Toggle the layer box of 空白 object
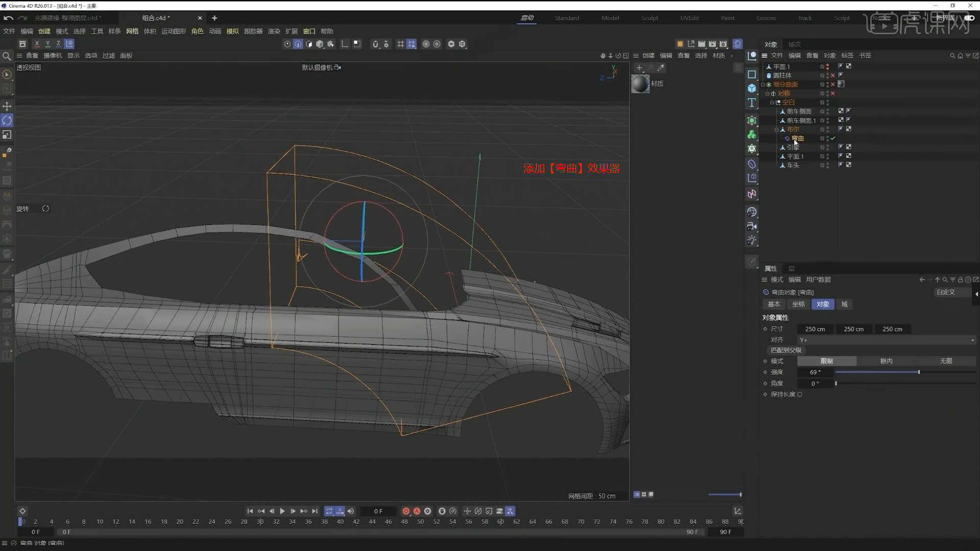This screenshot has height=551, width=980. 822,103
